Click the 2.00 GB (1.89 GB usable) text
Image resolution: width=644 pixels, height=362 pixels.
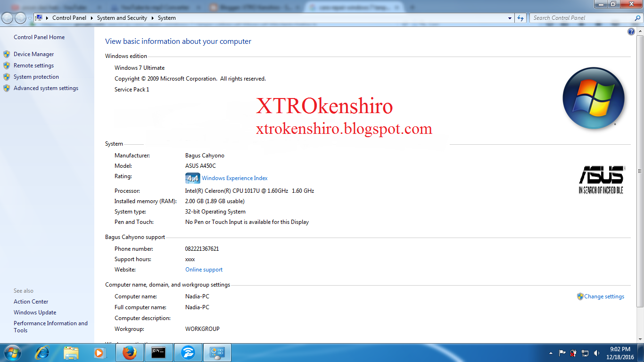[215, 201]
